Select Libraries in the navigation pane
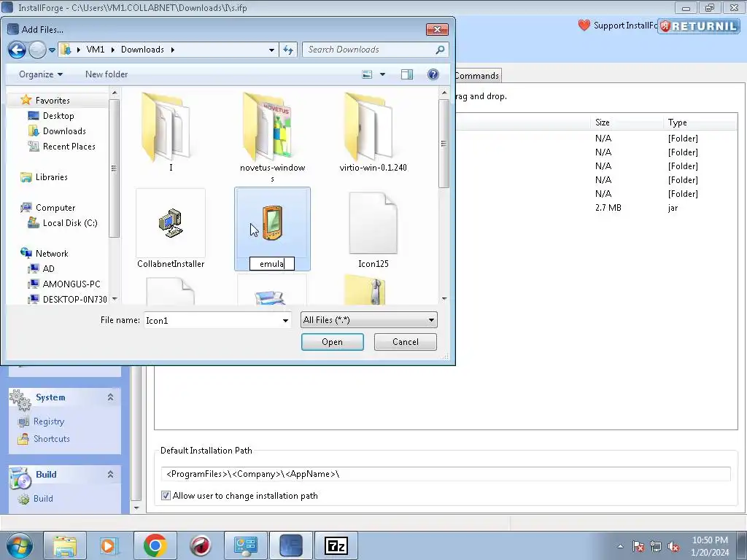 coord(52,177)
